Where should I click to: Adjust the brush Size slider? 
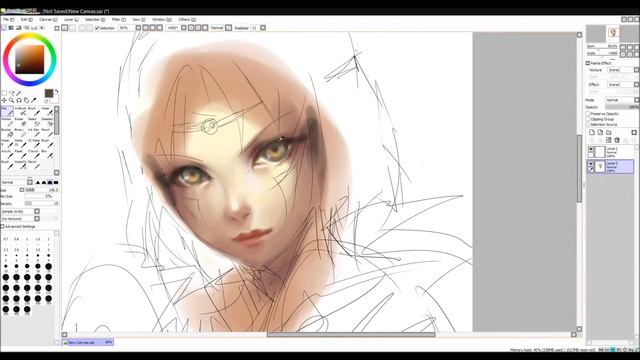click(41, 190)
